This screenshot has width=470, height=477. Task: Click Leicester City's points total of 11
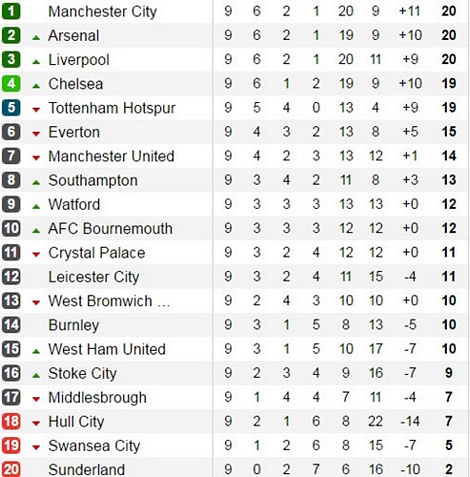(x=449, y=276)
